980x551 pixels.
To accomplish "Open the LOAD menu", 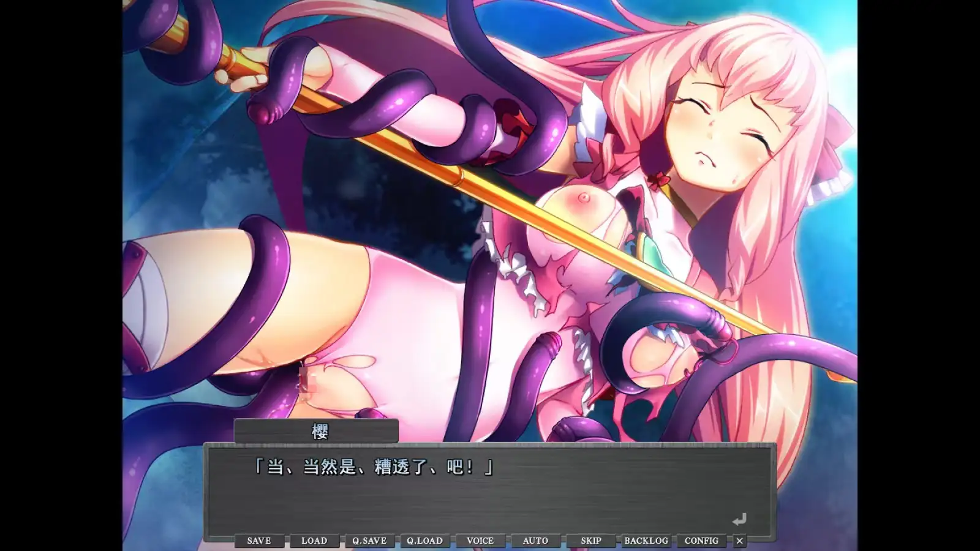I will tap(314, 541).
